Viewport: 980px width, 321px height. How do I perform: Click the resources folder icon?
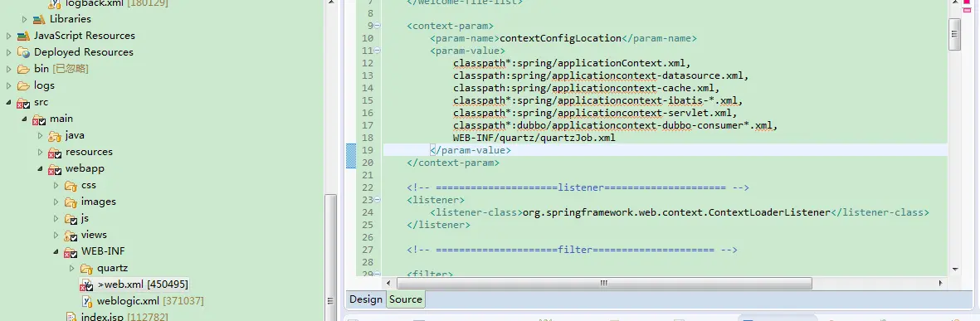point(55,153)
